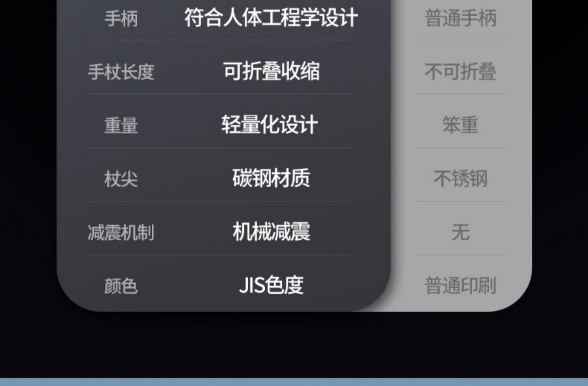
Task: Click 不锈钢 in the gray column
Action: tap(461, 179)
